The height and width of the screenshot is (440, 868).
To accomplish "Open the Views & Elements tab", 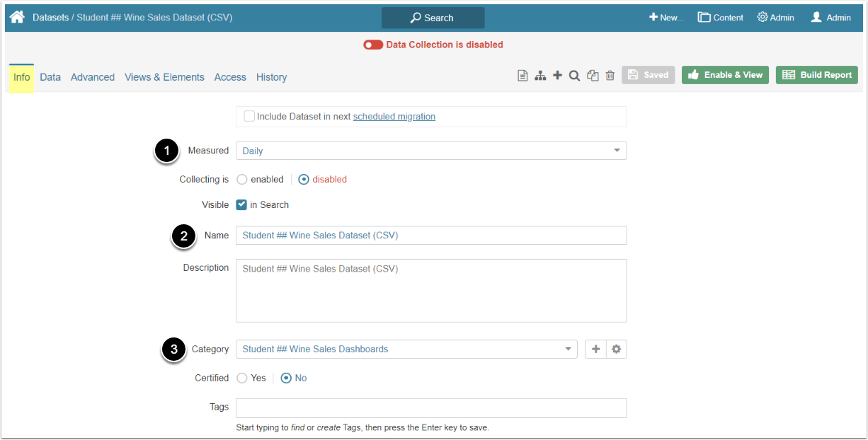I will click(x=164, y=77).
